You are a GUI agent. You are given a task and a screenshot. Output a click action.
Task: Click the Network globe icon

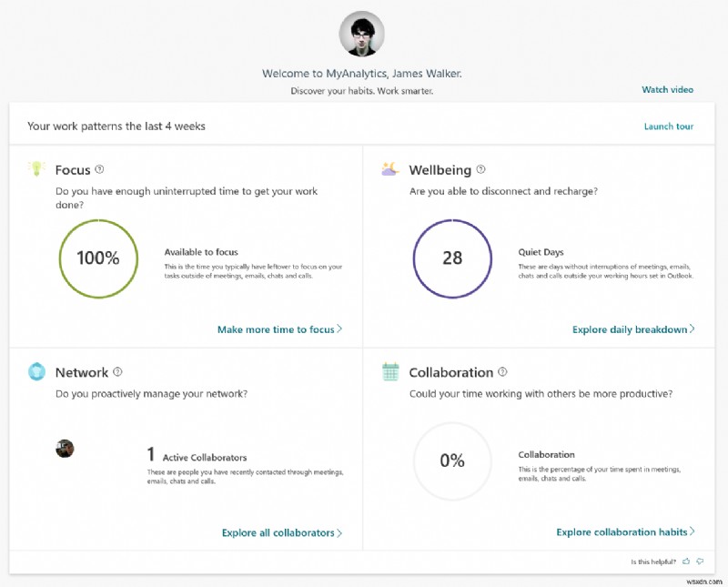click(36, 371)
